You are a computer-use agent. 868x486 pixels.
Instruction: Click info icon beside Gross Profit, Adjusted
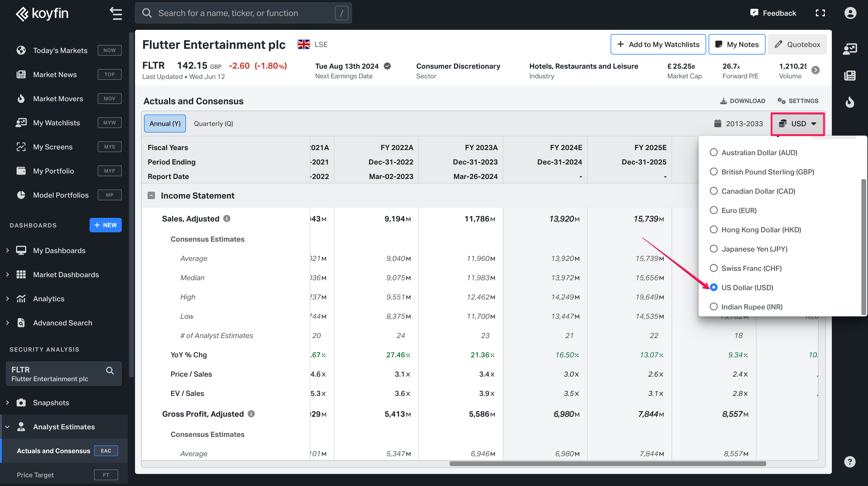[x=251, y=414]
